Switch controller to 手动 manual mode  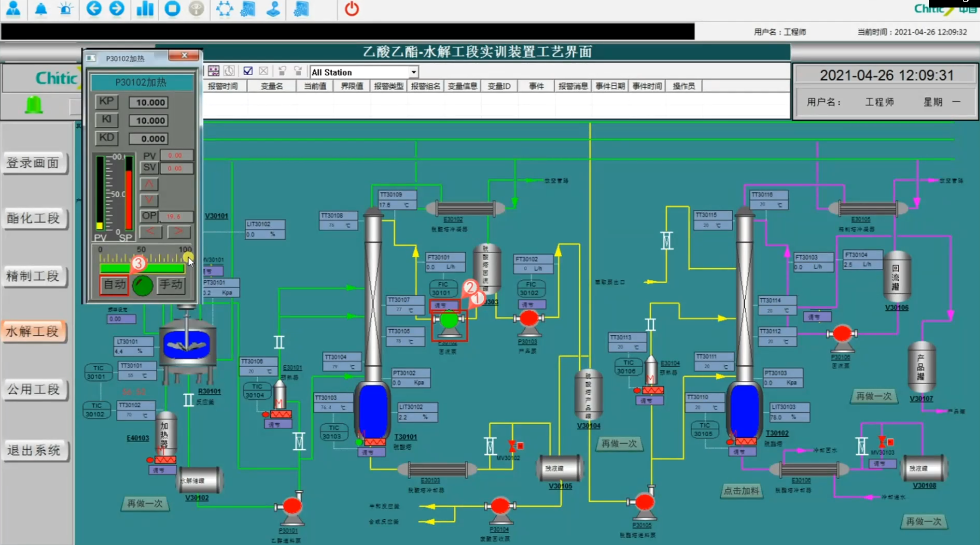(x=171, y=285)
